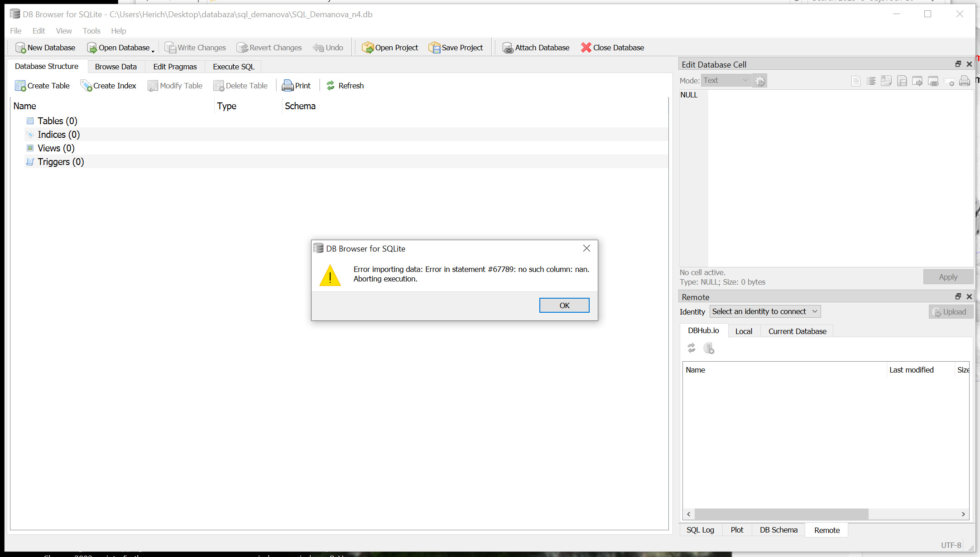This screenshot has width=980, height=557.
Task: Close the Remote panel
Action: coord(969,296)
